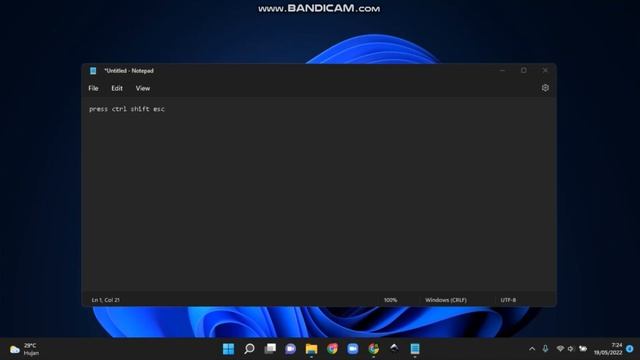Image resolution: width=640 pixels, height=360 pixels.
Task: Open Task View from taskbar
Action: 270,349
